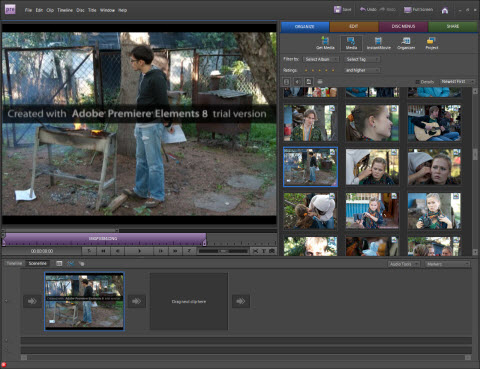Click the Premiere Elements logo icon
The image size is (480, 369).
click(x=10, y=9)
